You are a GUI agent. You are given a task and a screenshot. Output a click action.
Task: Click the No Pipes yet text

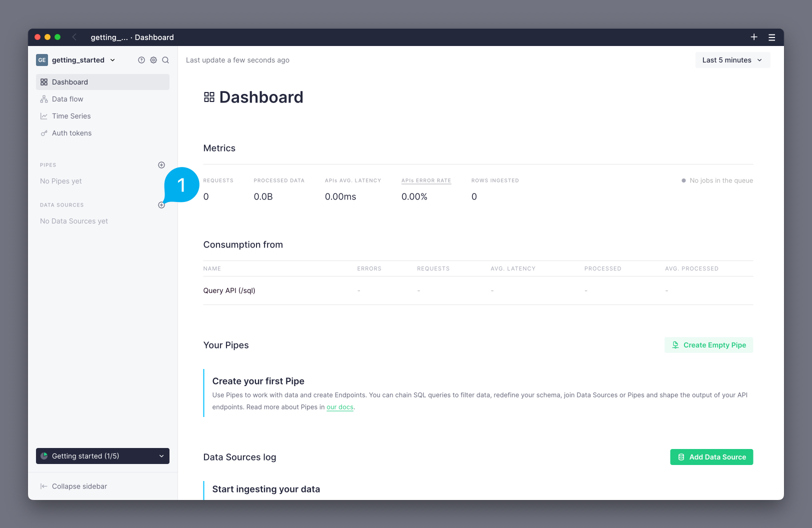(61, 181)
